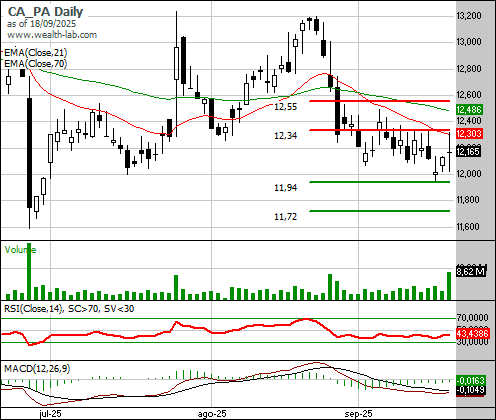Click the 11,600 price axis label
The width and height of the screenshot is (496, 420).
point(468,227)
